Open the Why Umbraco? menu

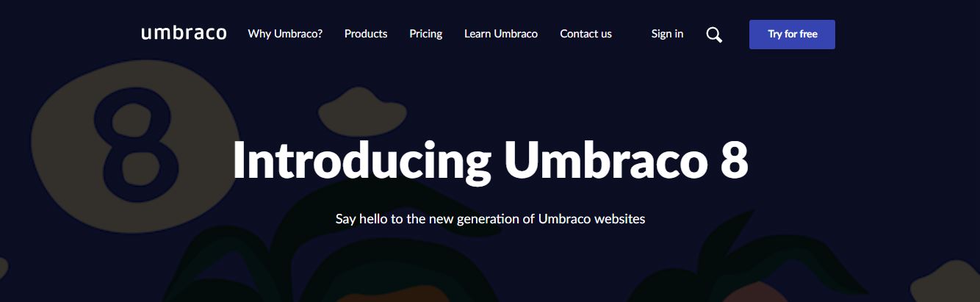285,34
